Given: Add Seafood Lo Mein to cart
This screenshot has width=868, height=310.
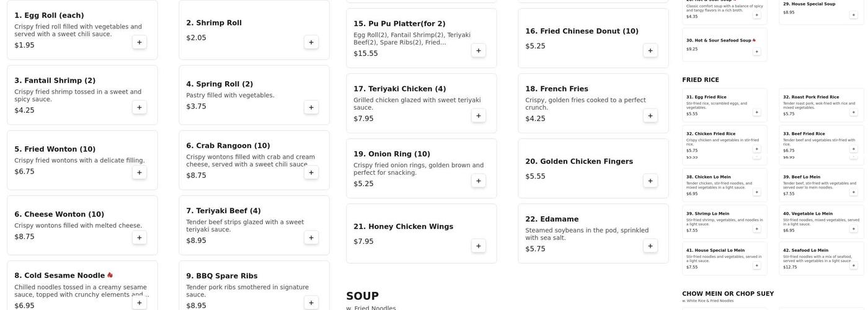Looking at the screenshot, I should (x=853, y=265).
